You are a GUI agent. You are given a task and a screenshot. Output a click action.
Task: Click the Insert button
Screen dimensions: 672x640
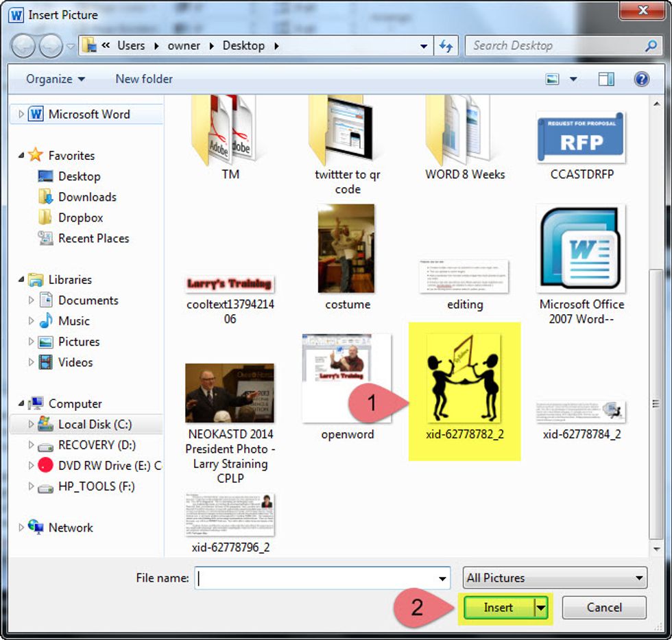coord(499,608)
